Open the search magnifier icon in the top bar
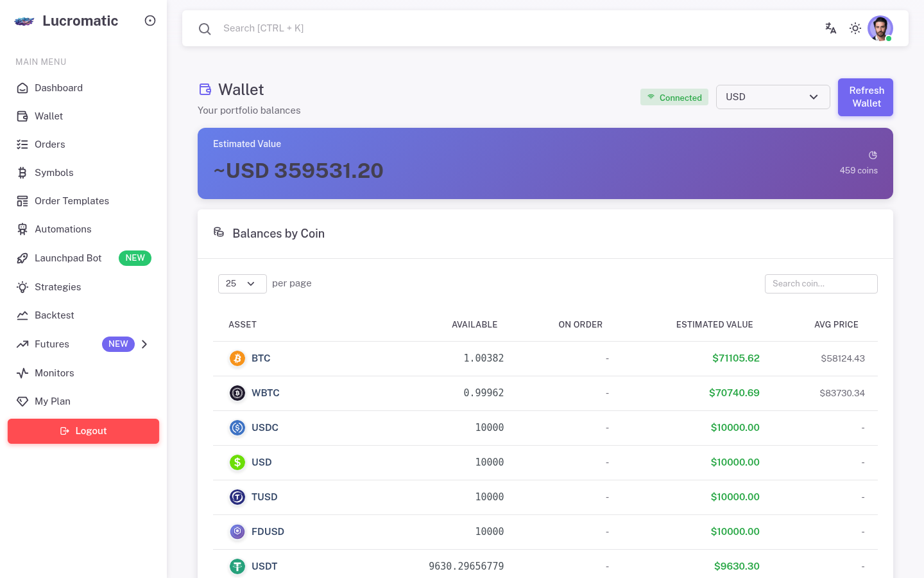924x578 pixels. (x=205, y=28)
